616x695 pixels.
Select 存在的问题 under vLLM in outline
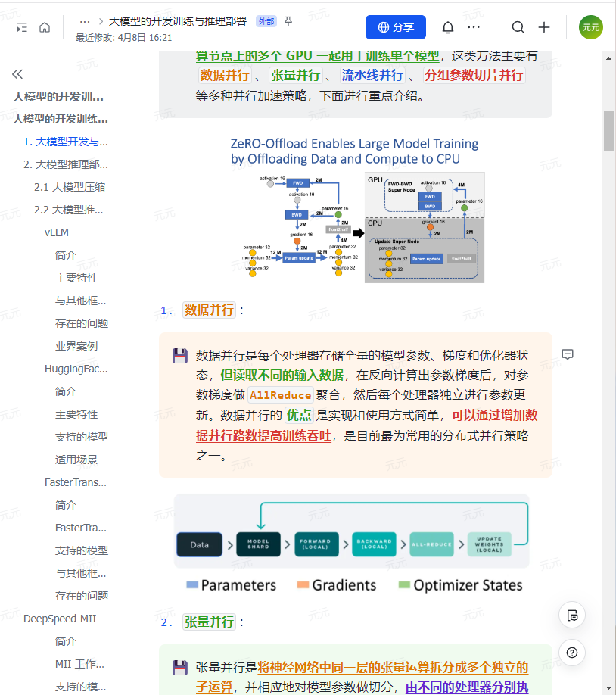tap(82, 323)
